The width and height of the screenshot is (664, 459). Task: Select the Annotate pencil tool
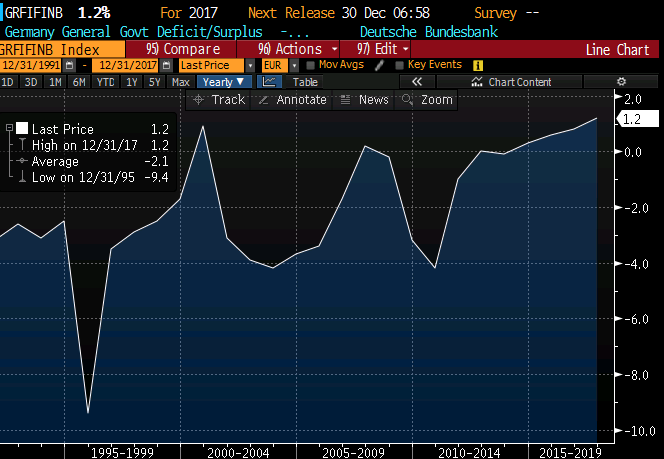point(292,100)
